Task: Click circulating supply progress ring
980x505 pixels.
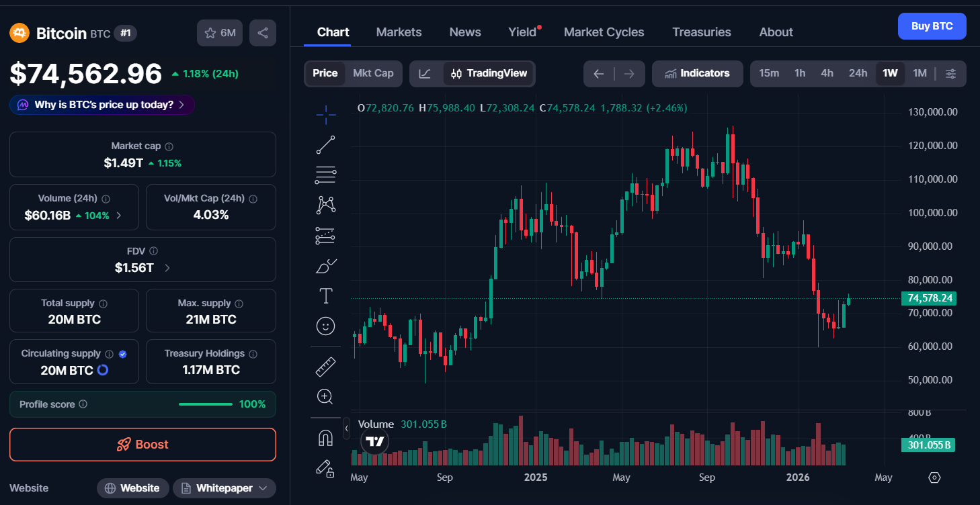Action: pyautogui.click(x=103, y=370)
